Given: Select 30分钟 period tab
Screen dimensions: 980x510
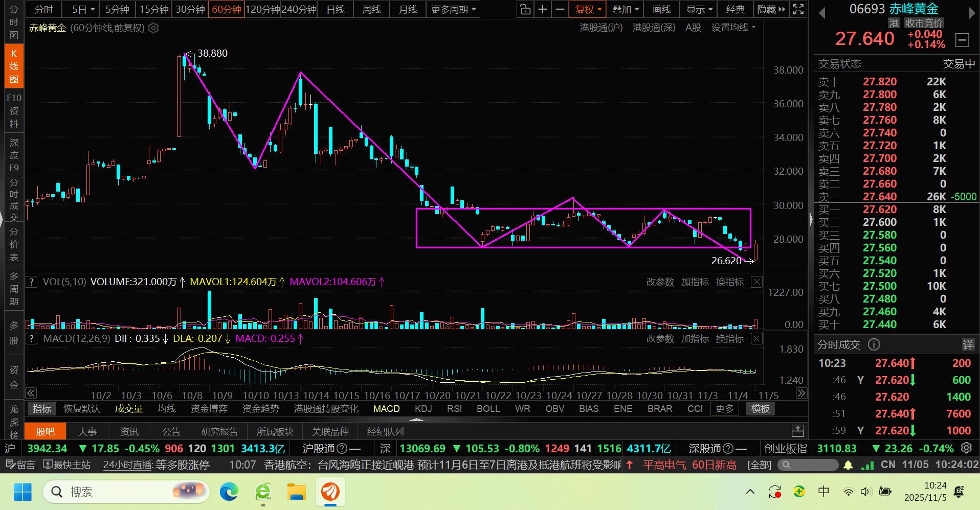Looking at the screenshot, I should pyautogui.click(x=190, y=9).
